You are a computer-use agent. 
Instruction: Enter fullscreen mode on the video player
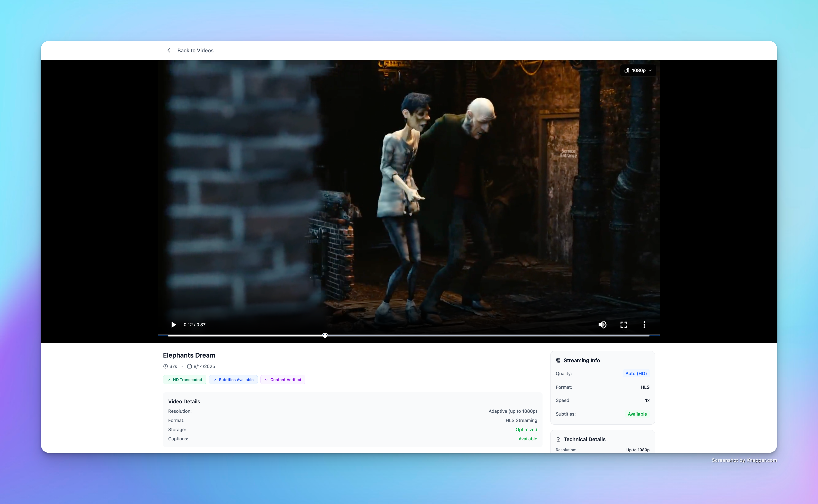[x=623, y=325]
